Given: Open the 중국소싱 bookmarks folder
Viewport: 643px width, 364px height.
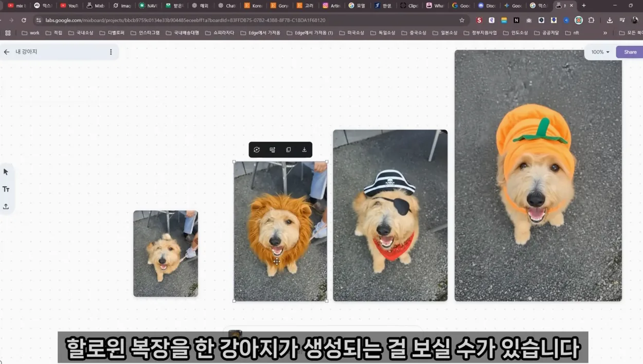Looking at the screenshot, I should coord(414,33).
